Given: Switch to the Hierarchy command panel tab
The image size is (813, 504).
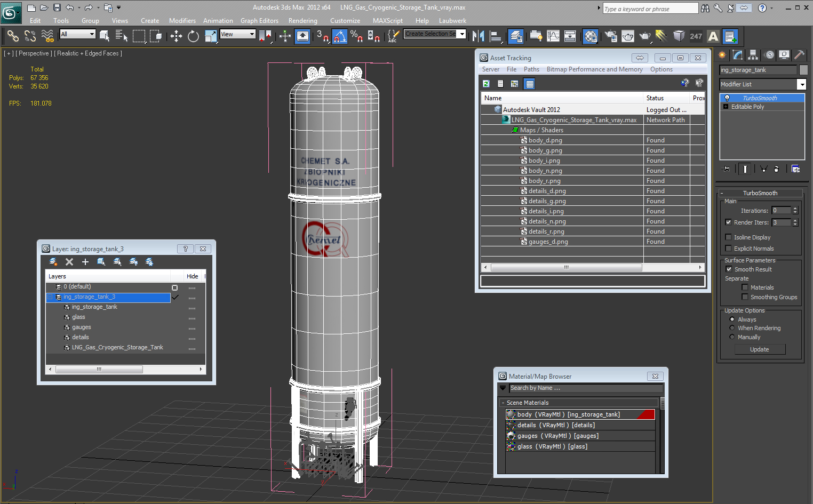Looking at the screenshot, I should click(753, 54).
